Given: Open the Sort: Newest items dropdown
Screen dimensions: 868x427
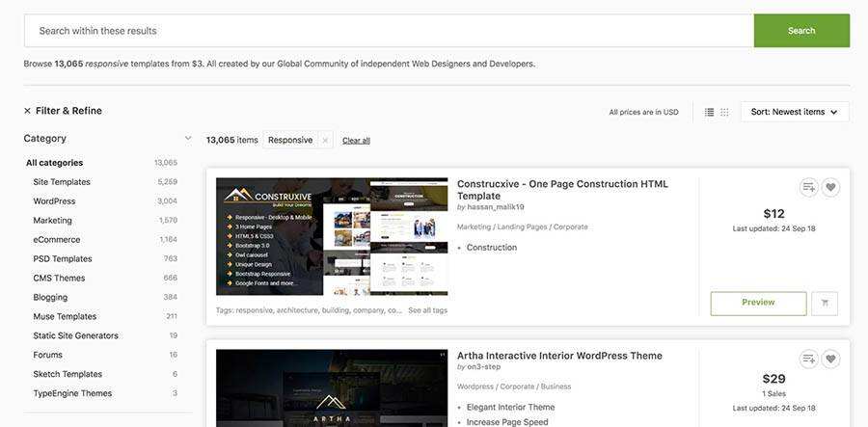Looking at the screenshot, I should click(794, 112).
